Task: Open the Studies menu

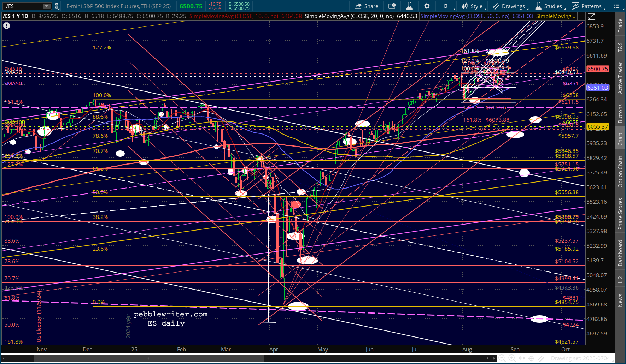Action: click(x=549, y=6)
